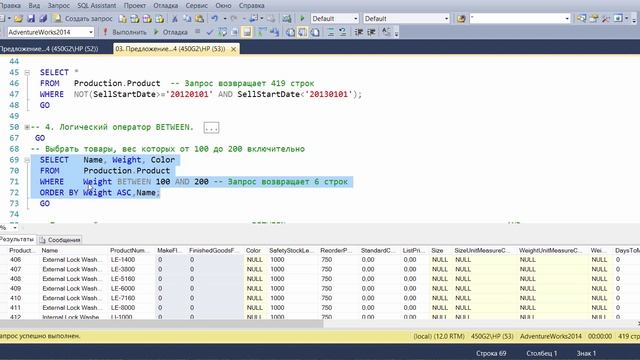Click the SafetyStockLe... column header
This screenshot has height=360, width=640.
tap(292, 251)
